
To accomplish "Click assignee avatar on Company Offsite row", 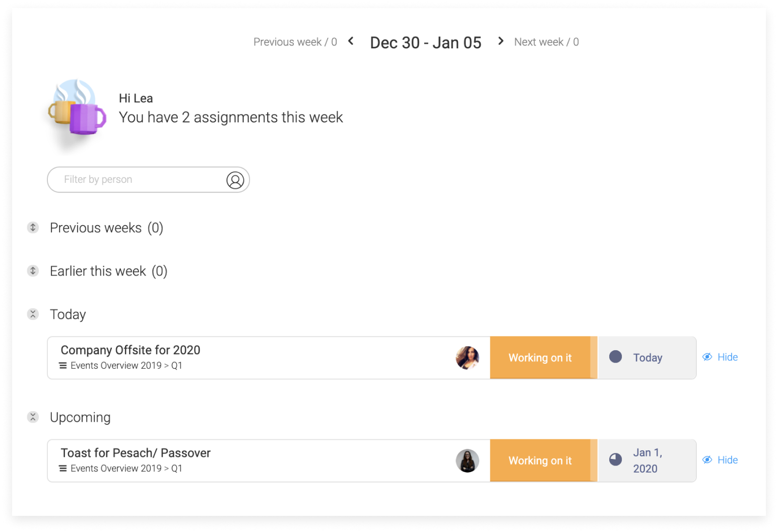I will coord(468,358).
